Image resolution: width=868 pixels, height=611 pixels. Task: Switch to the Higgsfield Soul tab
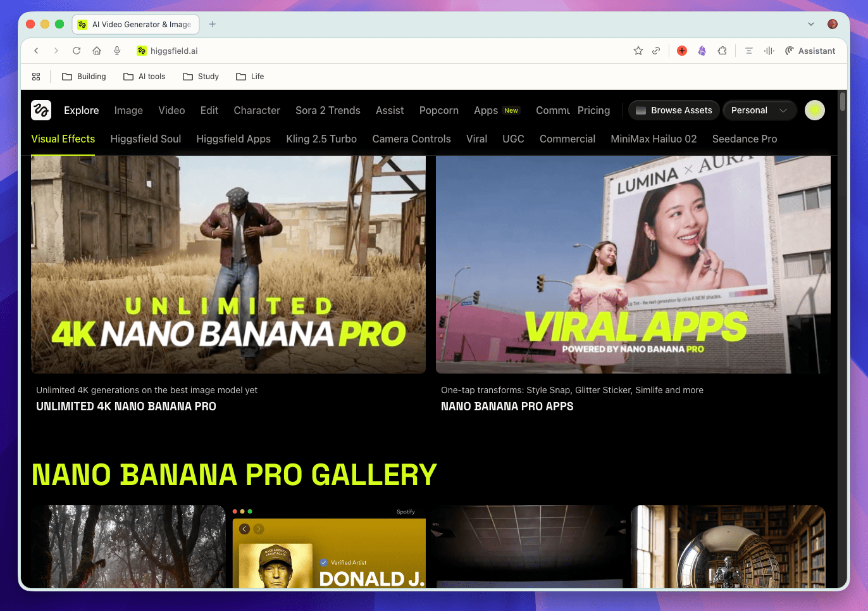[x=146, y=139]
